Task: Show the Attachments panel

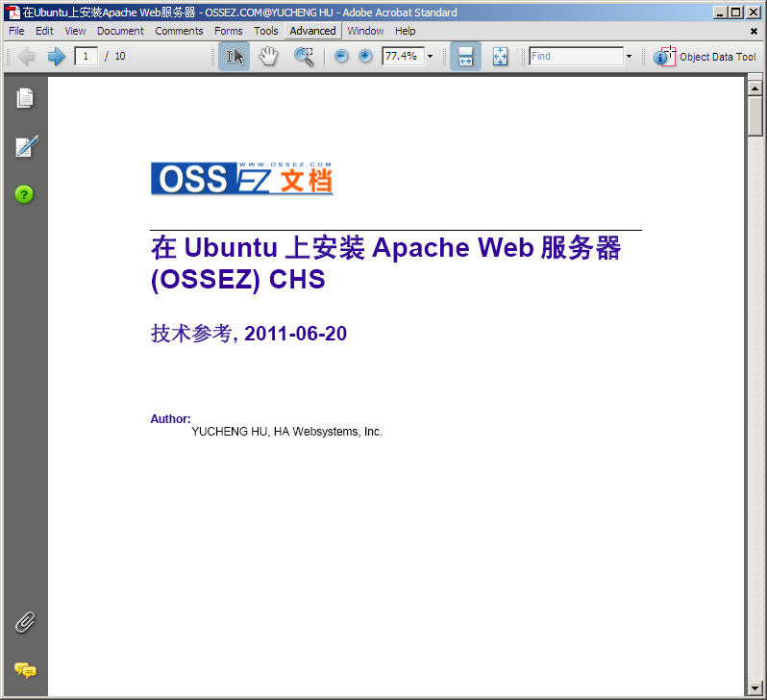Action: tap(24, 623)
